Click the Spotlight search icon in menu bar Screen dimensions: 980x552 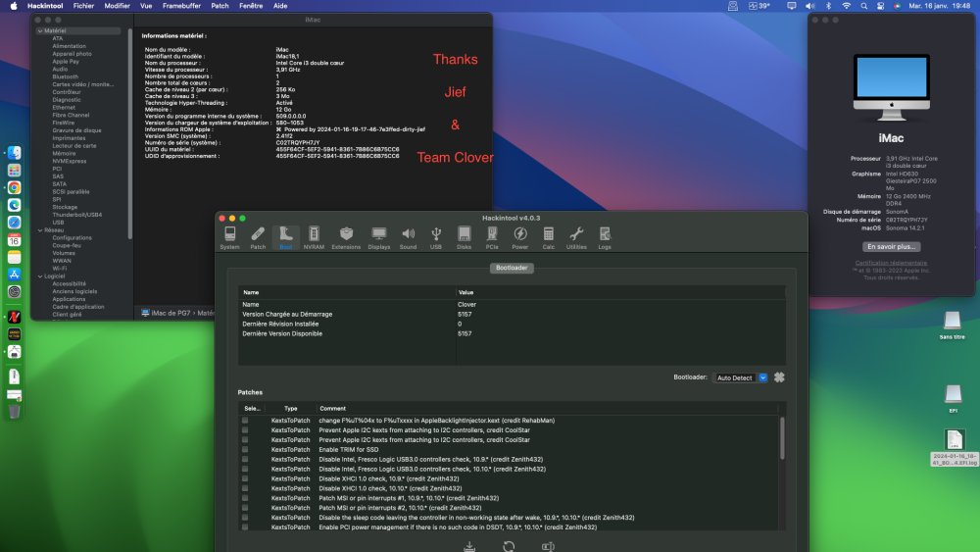coord(863,6)
